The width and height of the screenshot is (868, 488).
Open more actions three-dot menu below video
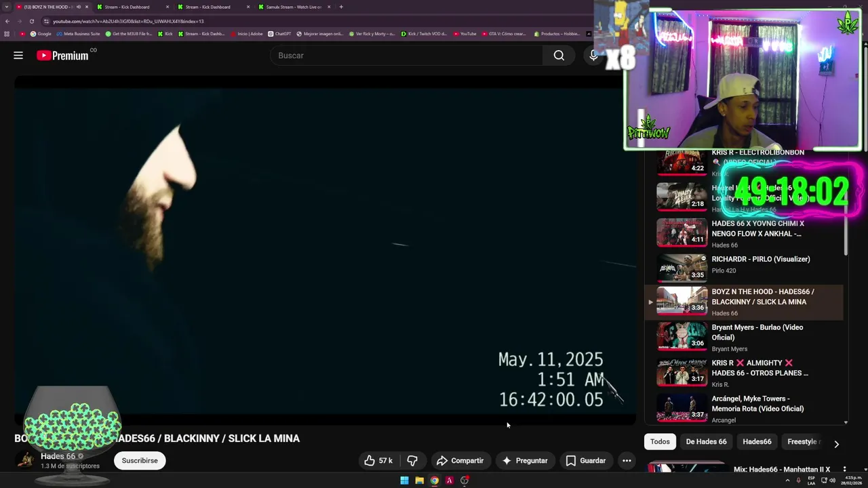tap(627, 461)
